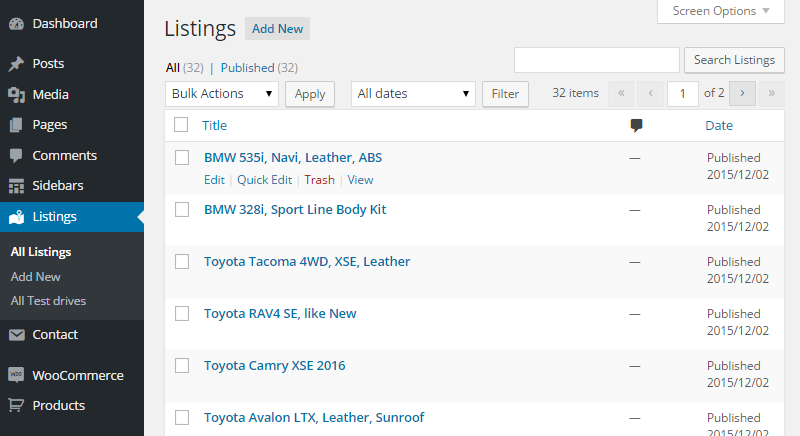Click the Apply button
Image resolution: width=800 pixels, height=436 pixels.
coord(310,94)
